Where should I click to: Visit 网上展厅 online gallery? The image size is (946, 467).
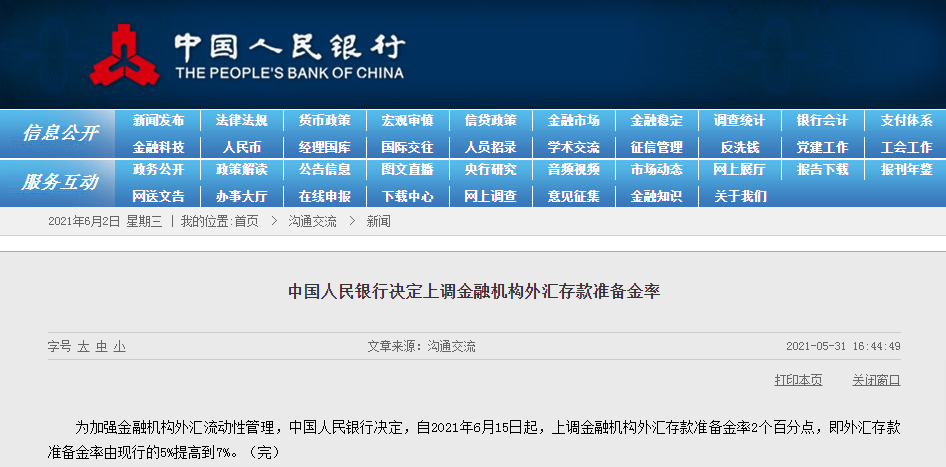click(x=740, y=170)
